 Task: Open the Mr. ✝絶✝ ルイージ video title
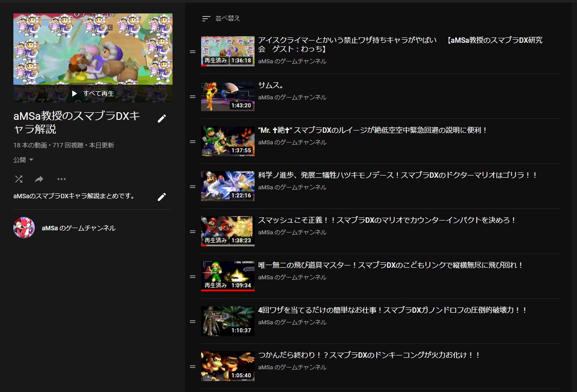[x=373, y=130]
